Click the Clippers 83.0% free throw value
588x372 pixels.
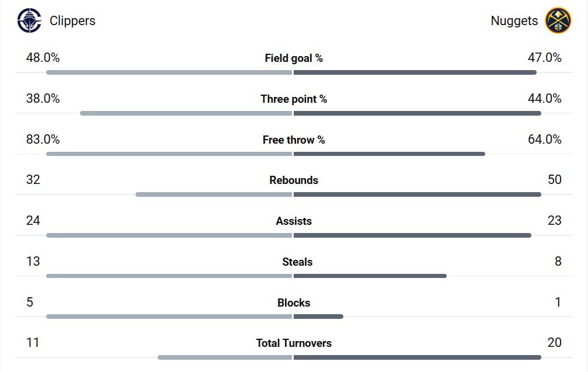(43, 140)
